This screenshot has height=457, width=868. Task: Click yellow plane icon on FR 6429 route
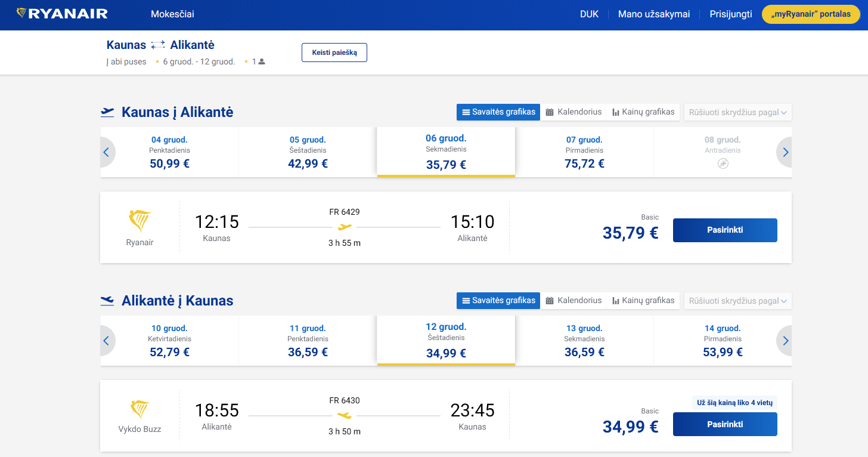coord(345,227)
